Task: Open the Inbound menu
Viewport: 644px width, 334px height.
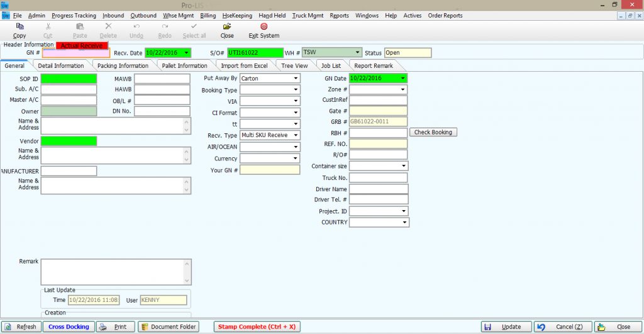Action: 113,16
